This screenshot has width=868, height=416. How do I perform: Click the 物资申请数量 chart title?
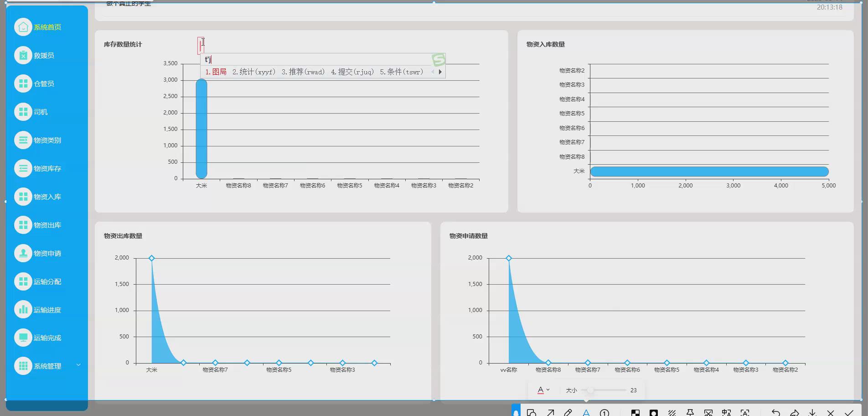(x=468, y=236)
